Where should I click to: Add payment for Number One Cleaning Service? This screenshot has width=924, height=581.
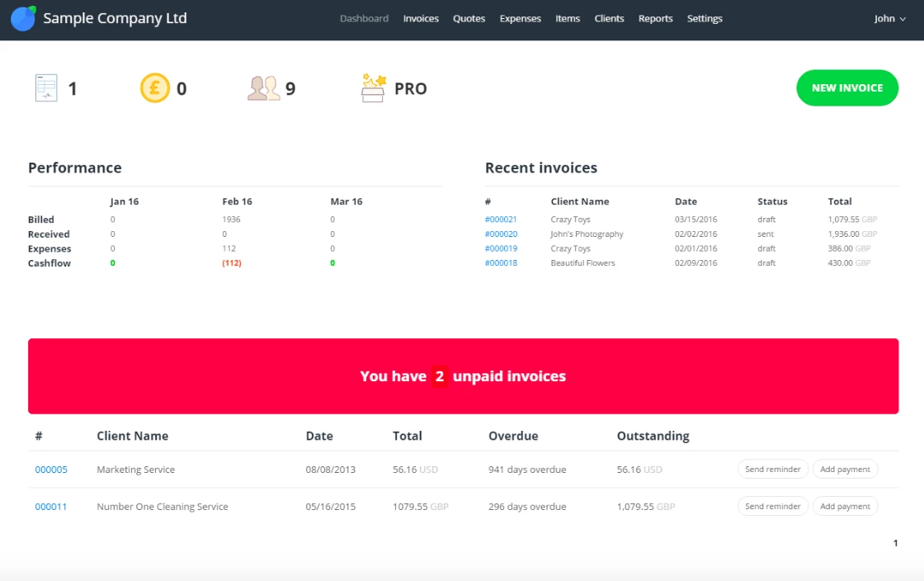(x=845, y=507)
